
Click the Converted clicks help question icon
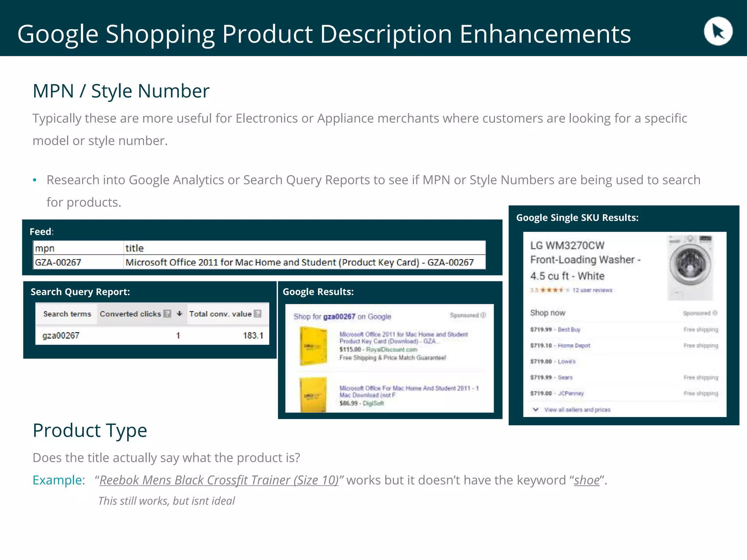coord(167,314)
